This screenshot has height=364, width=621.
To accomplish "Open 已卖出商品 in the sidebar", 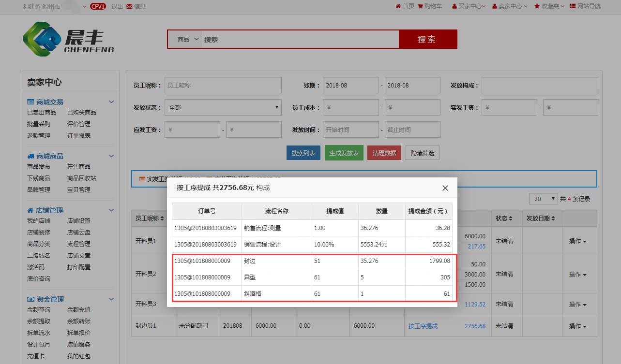I will [x=42, y=112].
